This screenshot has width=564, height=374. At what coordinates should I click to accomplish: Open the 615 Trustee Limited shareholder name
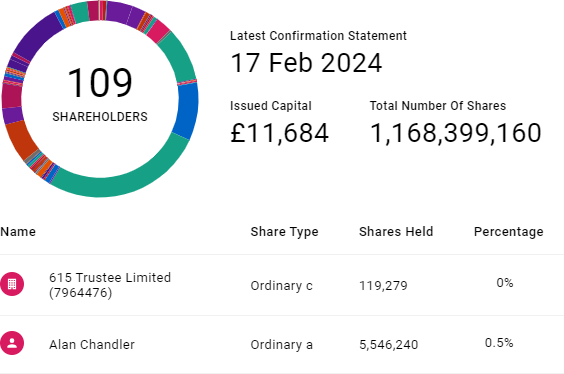(x=110, y=285)
